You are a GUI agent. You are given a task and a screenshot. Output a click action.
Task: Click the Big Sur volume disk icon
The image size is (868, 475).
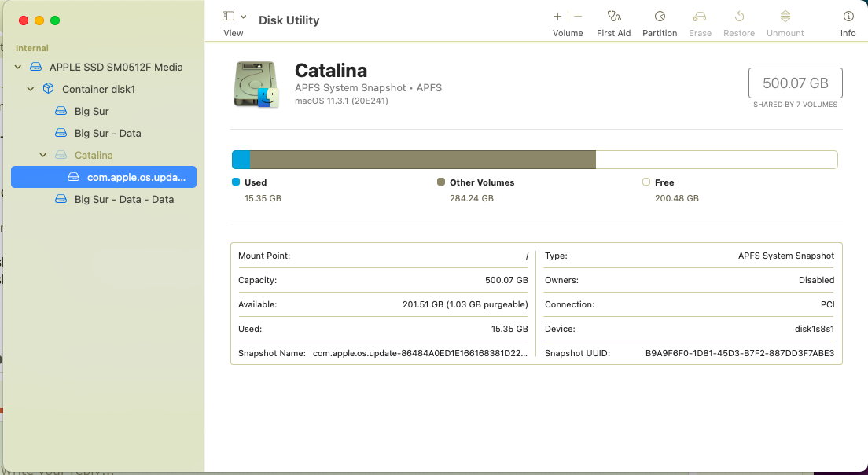[x=61, y=111]
